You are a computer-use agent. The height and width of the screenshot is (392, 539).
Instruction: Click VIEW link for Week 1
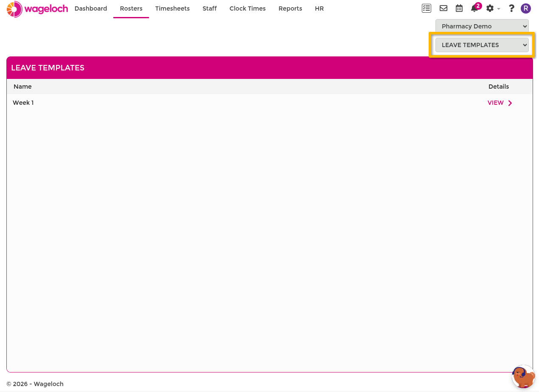click(x=496, y=103)
